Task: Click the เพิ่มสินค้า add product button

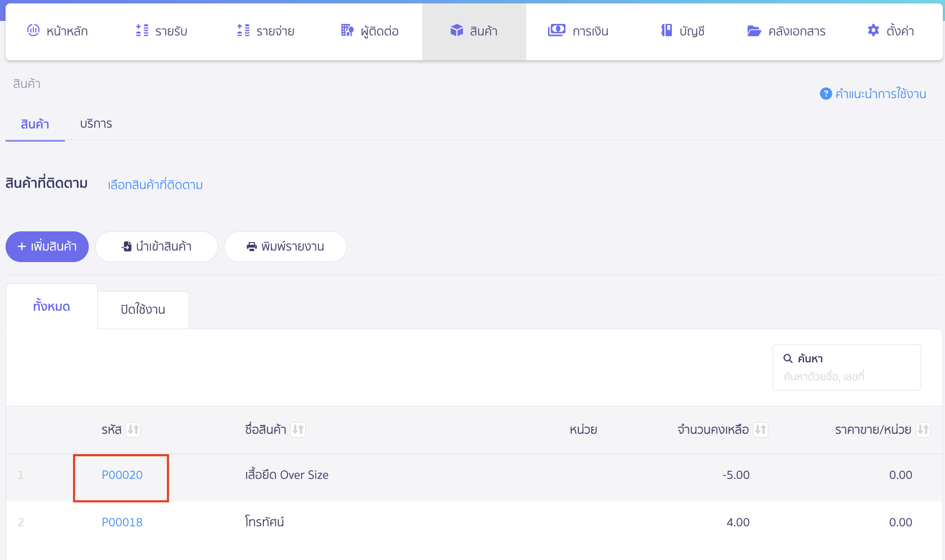Action: (x=47, y=247)
